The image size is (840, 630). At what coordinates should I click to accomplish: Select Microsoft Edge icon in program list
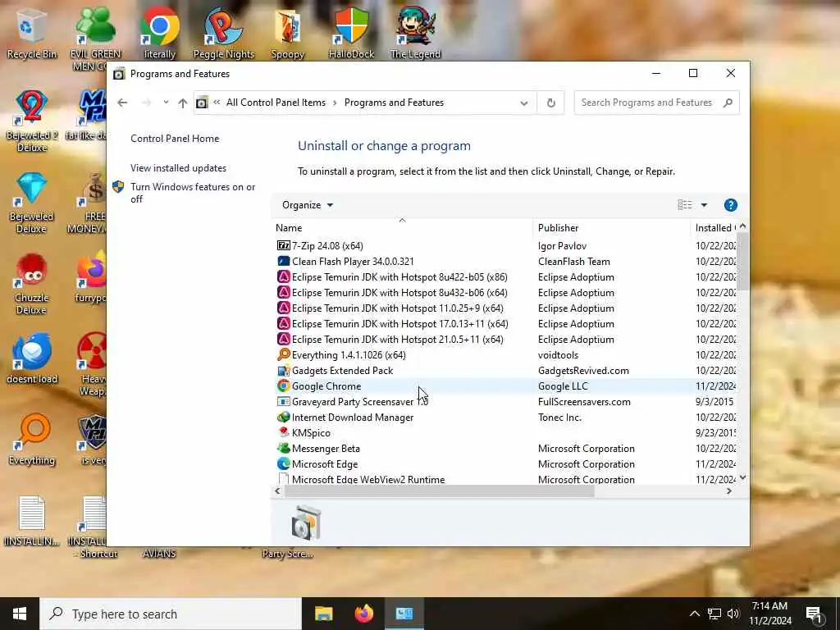(283, 463)
